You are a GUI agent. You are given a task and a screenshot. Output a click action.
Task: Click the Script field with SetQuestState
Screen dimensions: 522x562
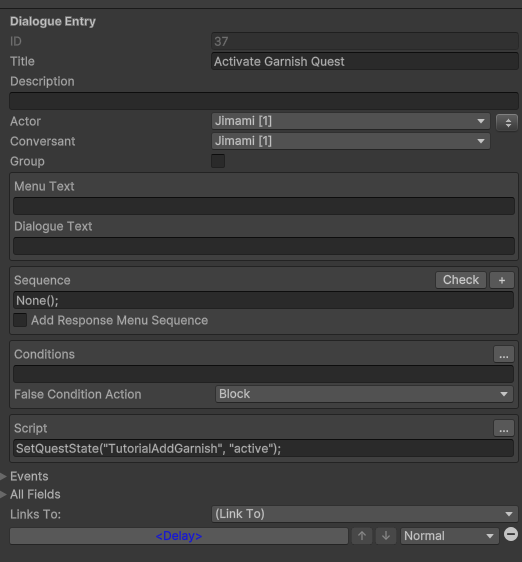coord(264,448)
